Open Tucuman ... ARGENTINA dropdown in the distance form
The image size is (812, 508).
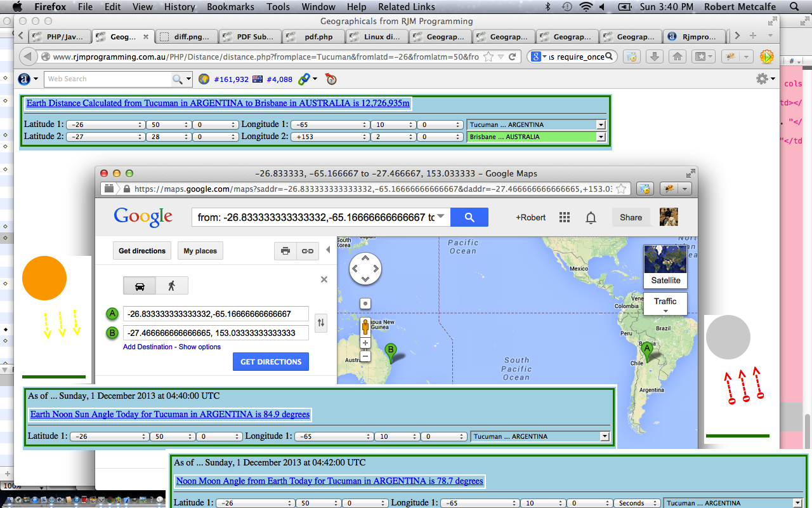pos(537,124)
